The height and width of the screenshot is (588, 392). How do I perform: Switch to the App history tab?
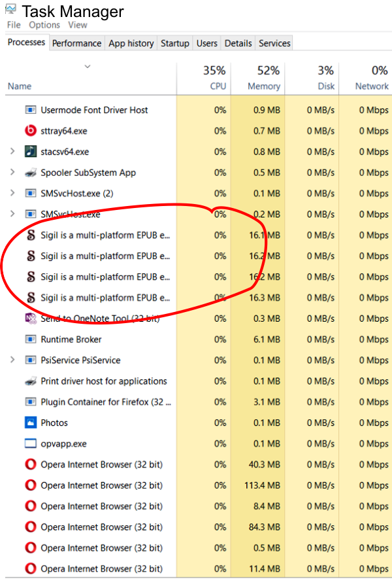point(131,44)
